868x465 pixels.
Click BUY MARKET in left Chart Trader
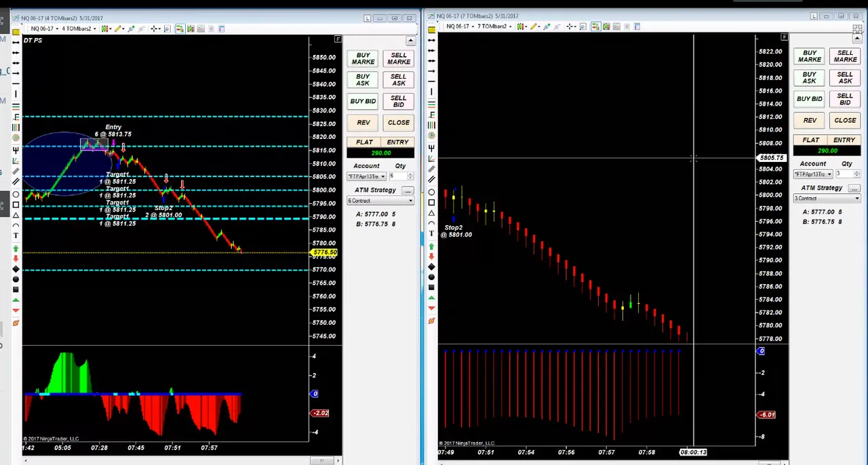[x=363, y=59]
